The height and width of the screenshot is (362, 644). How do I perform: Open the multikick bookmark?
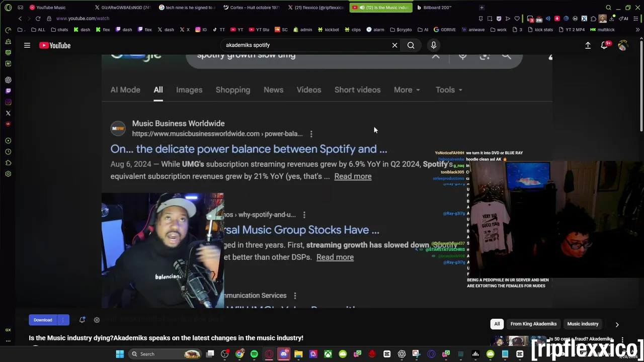(x=602, y=30)
